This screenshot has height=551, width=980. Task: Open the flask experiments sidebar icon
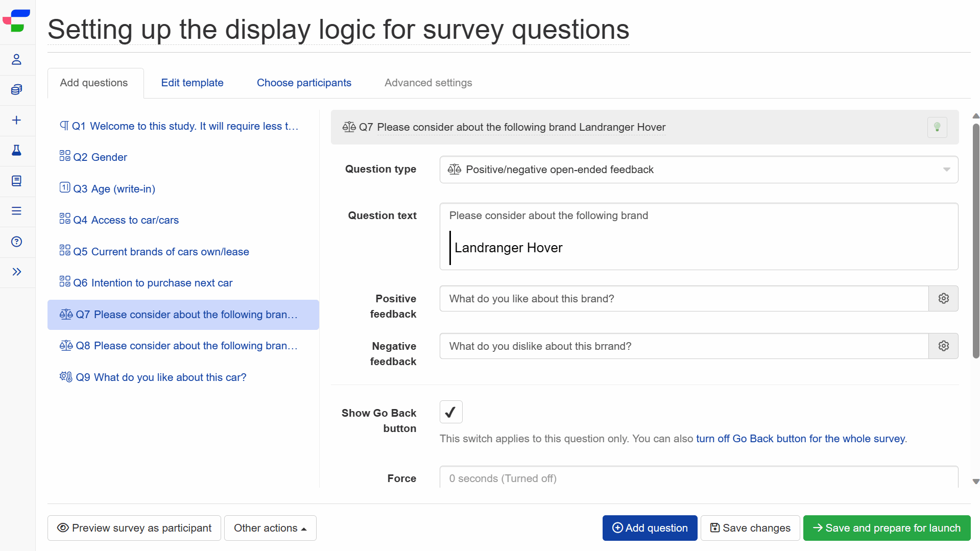16,150
